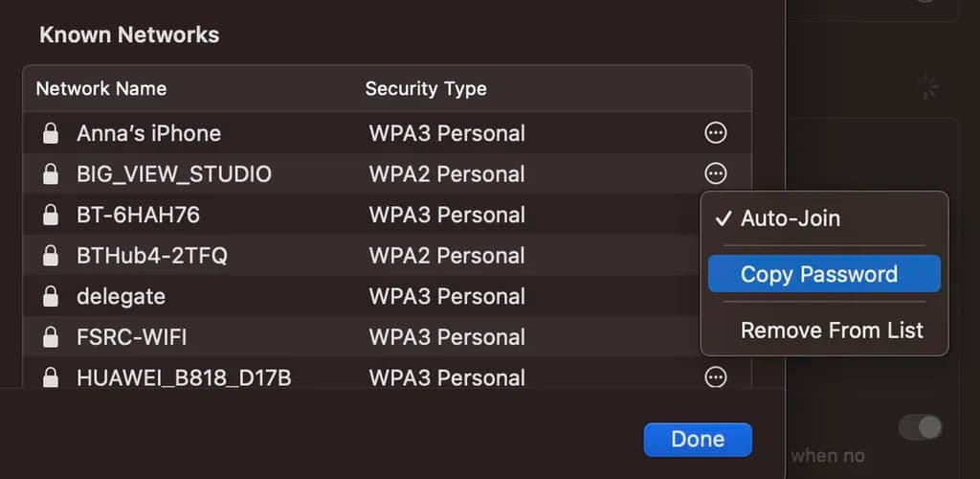
Task: Click the lock icon next to FSRC-WIFI
Action: 51,337
